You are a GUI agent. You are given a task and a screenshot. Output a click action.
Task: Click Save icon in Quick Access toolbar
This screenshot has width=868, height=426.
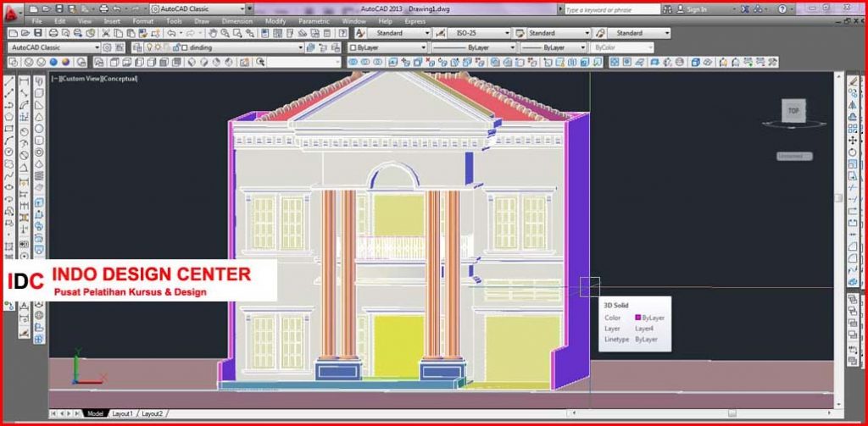58,8
